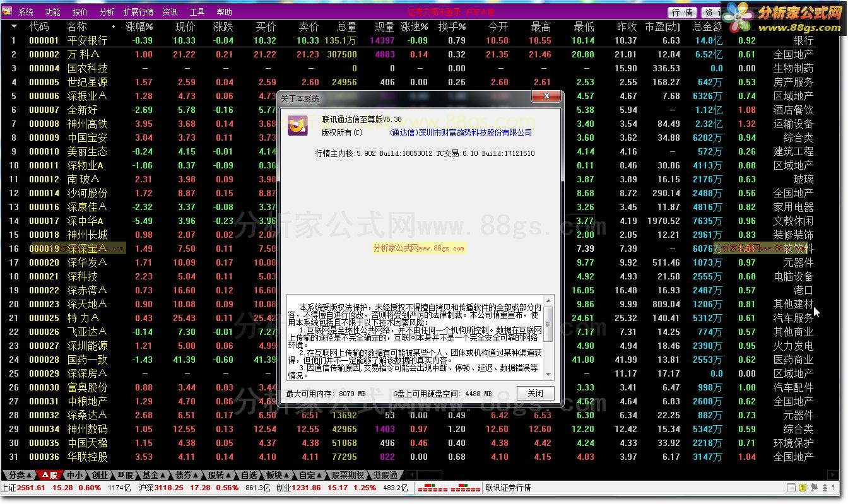Select the 港股通 tab
This screenshot has height=504, width=848.
click(x=386, y=475)
